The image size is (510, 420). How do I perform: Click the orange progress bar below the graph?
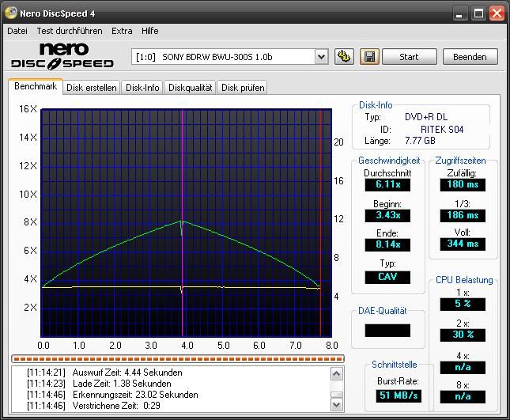tap(178, 358)
